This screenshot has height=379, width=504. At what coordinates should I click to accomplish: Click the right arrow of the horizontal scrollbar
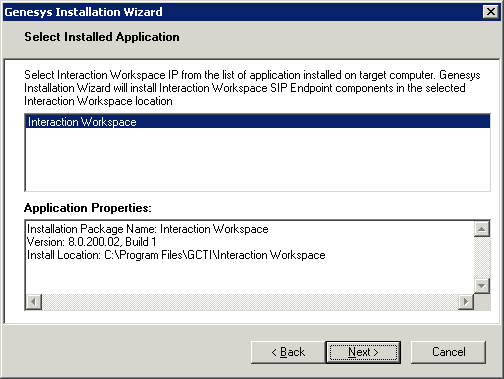click(x=466, y=302)
